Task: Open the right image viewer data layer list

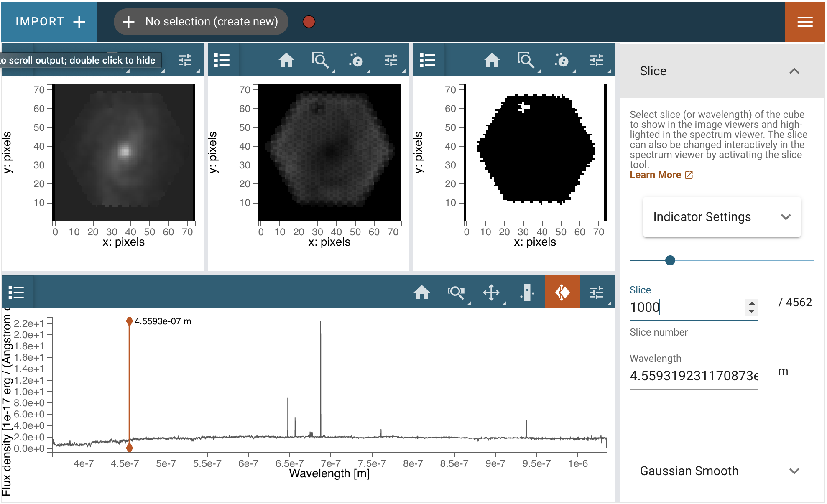Action: 428,61
